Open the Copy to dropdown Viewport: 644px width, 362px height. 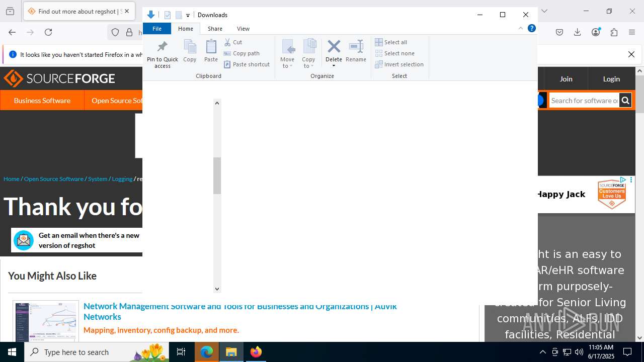pyautogui.click(x=308, y=54)
